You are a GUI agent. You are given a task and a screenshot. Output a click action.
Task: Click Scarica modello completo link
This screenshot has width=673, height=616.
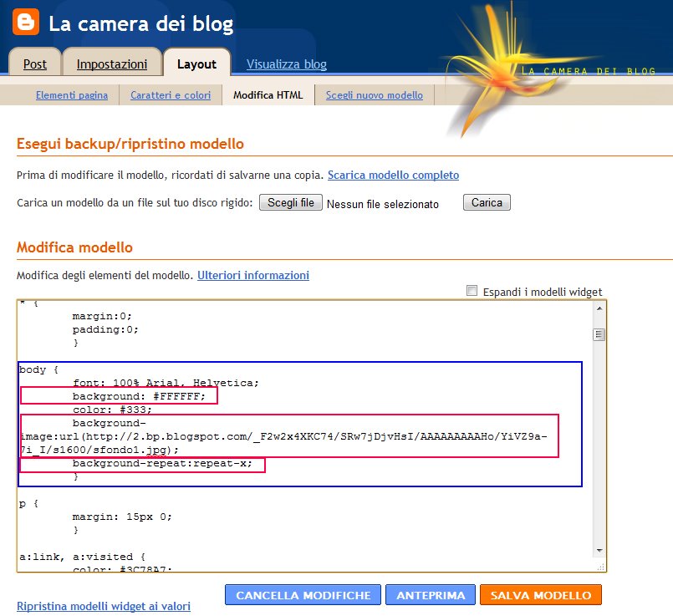pyautogui.click(x=393, y=175)
